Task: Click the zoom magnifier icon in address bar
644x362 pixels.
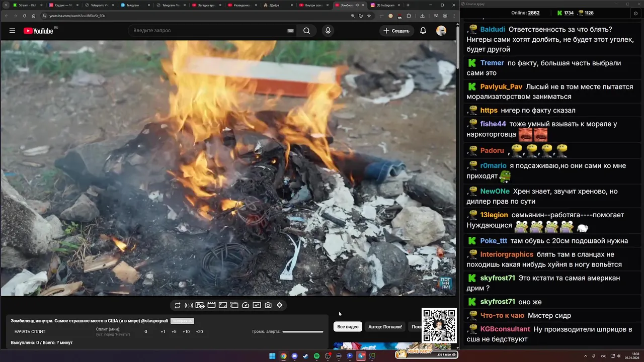Action: pyautogui.click(x=353, y=16)
